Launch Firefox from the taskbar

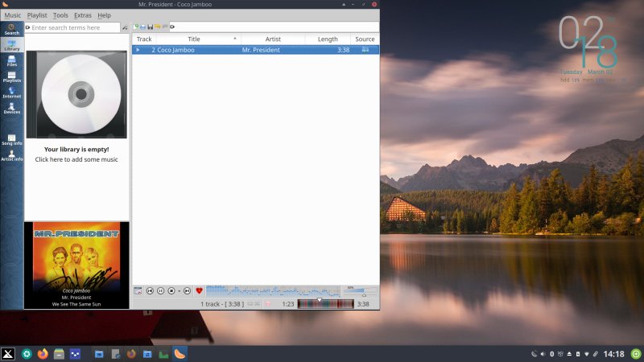pos(43,353)
